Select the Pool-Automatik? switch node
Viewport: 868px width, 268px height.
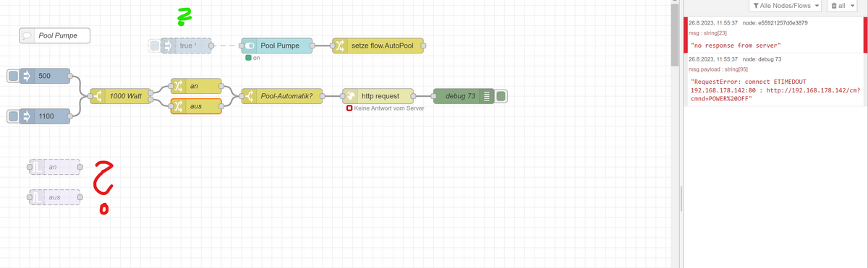point(282,96)
